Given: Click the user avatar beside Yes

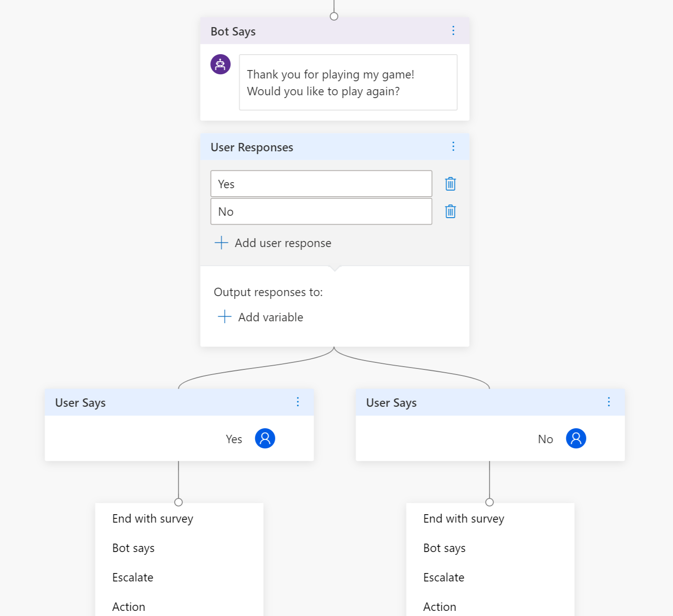Looking at the screenshot, I should [265, 439].
